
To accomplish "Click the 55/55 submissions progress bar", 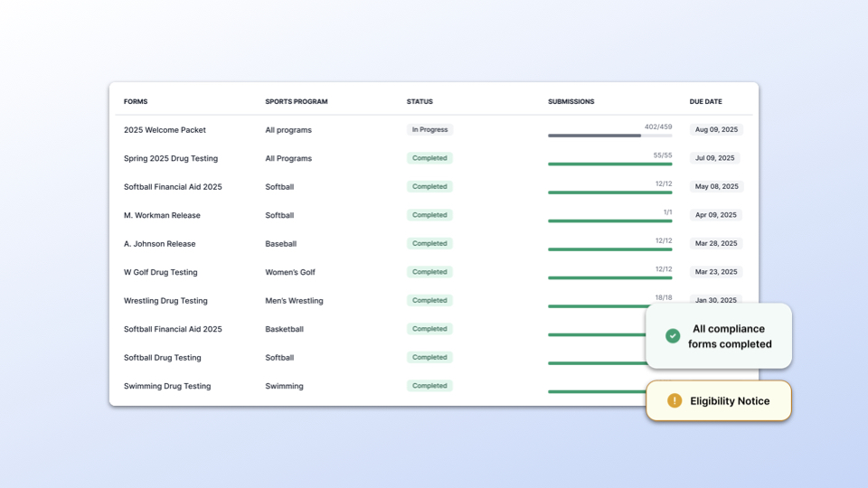I will tap(609, 164).
